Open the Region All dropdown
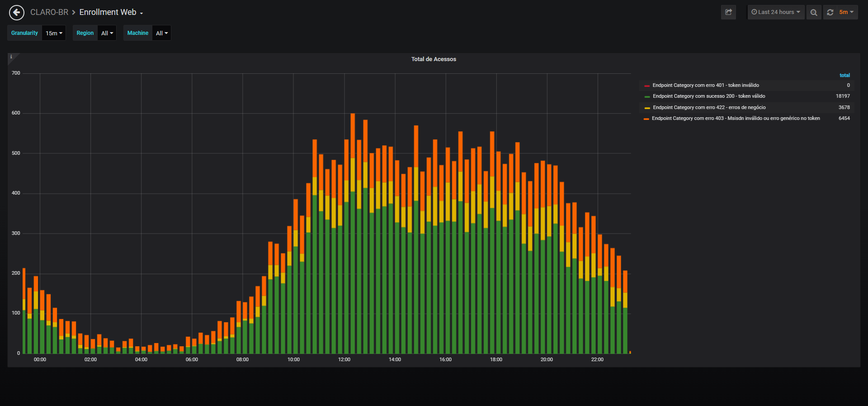868x406 pixels. coord(107,33)
